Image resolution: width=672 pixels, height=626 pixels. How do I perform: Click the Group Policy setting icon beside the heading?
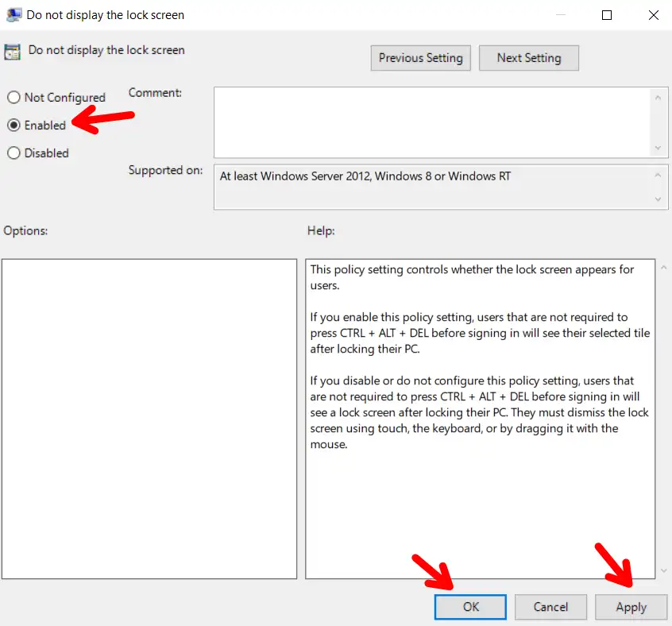point(14,50)
